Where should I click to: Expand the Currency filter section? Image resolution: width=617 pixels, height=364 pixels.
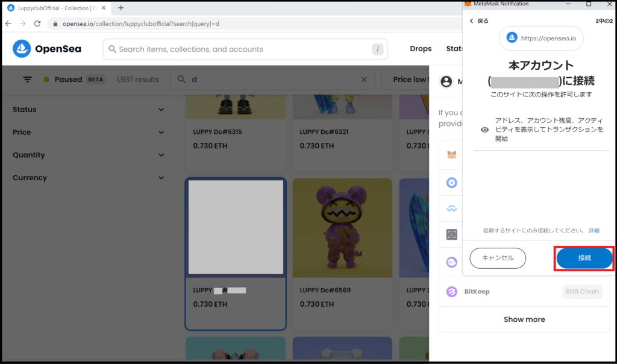tap(89, 178)
